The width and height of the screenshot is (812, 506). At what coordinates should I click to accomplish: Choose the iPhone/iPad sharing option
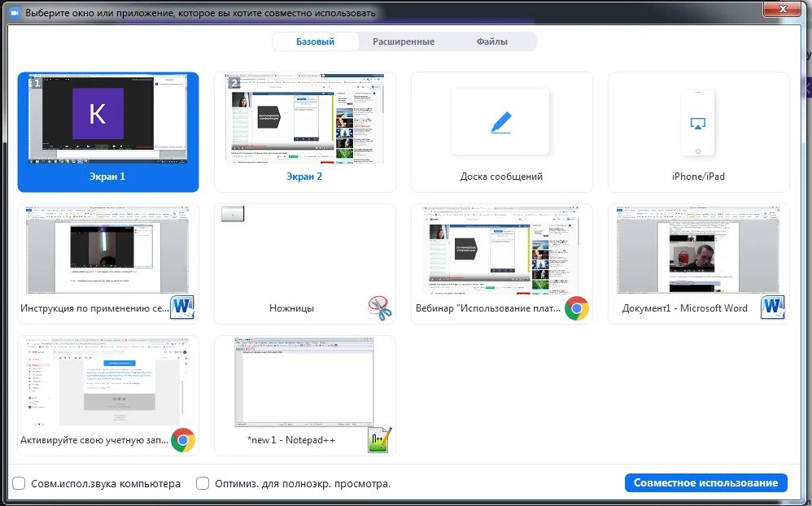click(699, 132)
